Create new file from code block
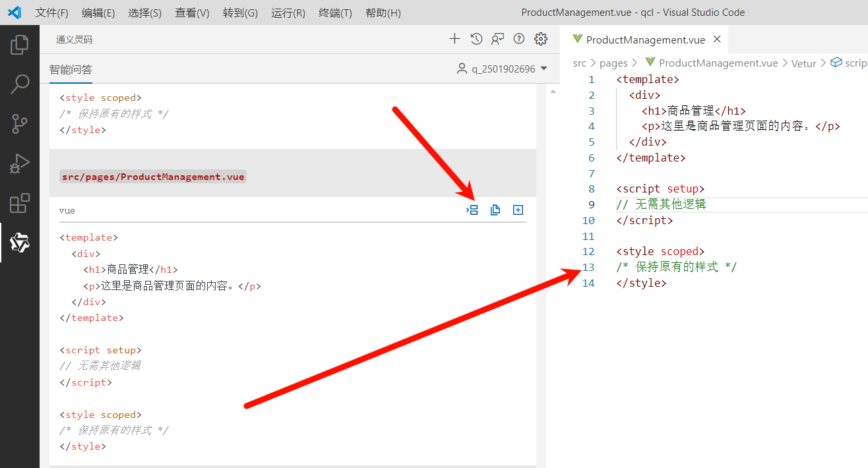 (518, 210)
